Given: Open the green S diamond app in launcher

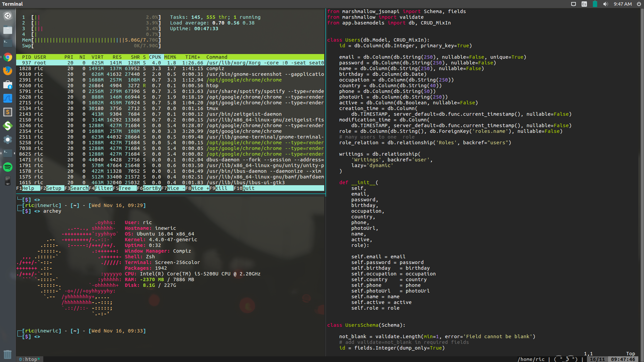Looking at the screenshot, I should tap(8, 126).
